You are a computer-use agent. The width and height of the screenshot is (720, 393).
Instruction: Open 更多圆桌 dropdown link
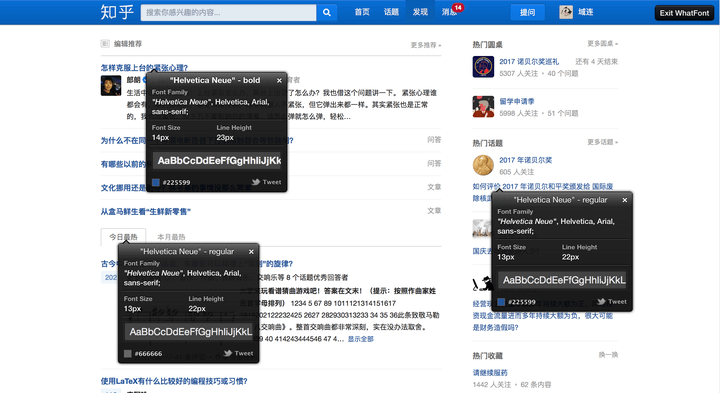click(x=602, y=44)
